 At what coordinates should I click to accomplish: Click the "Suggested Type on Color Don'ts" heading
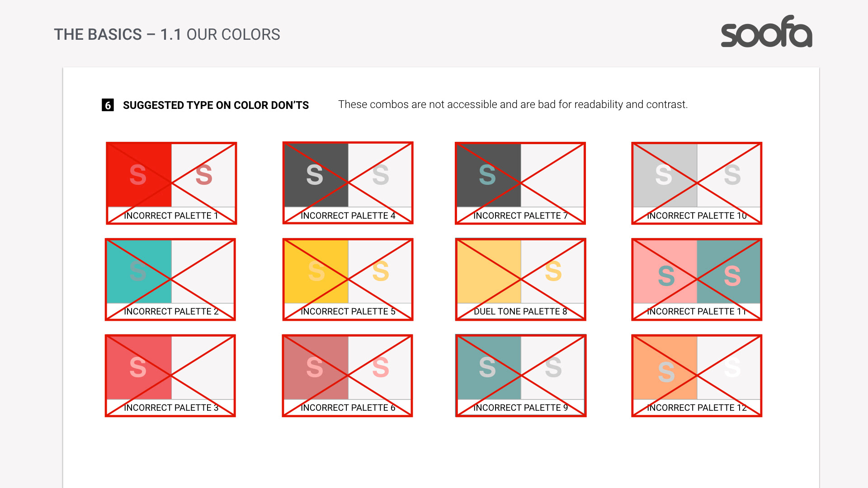pos(216,105)
